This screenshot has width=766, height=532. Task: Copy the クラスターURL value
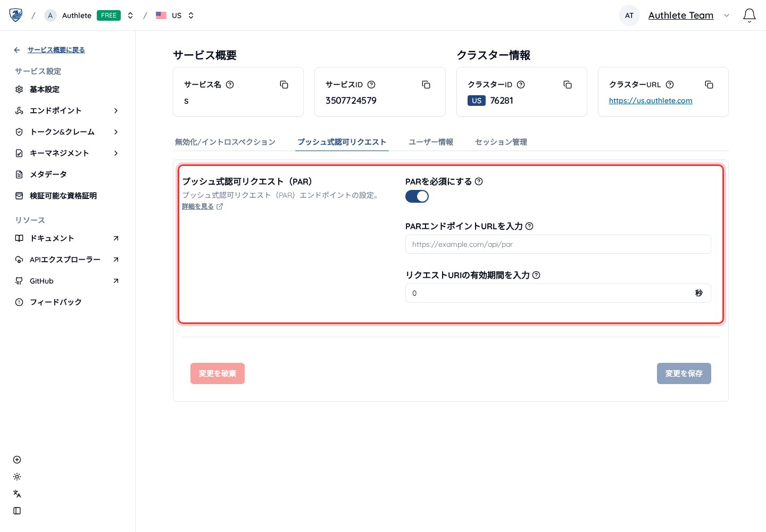point(709,85)
